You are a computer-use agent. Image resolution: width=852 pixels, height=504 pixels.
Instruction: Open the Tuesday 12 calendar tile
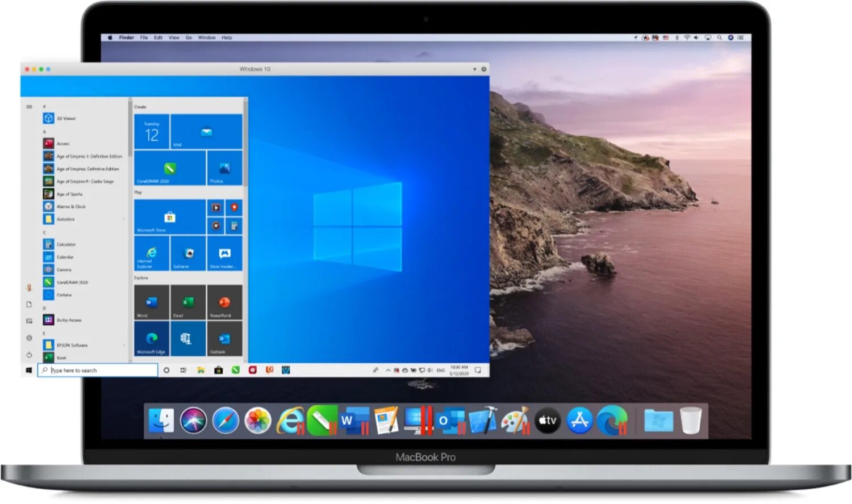pyautogui.click(x=152, y=132)
